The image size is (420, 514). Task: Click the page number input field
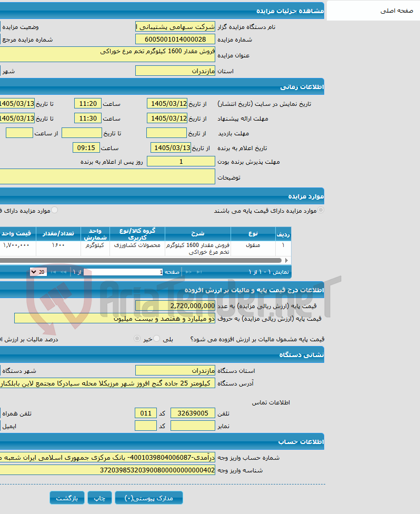click(123, 272)
